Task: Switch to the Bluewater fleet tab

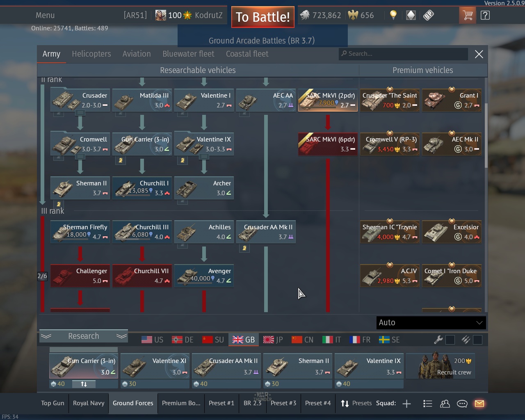Action: coord(188,54)
